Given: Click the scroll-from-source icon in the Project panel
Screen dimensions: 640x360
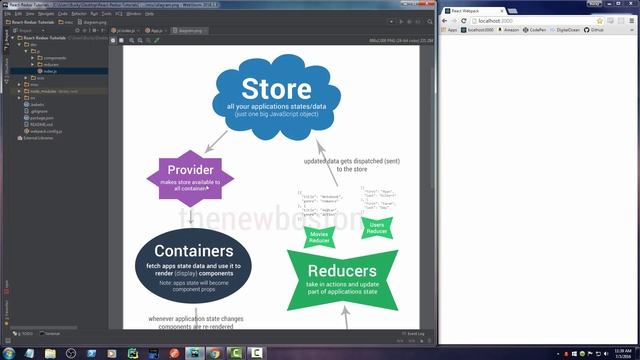Looking at the screenshot, I should (78, 31).
